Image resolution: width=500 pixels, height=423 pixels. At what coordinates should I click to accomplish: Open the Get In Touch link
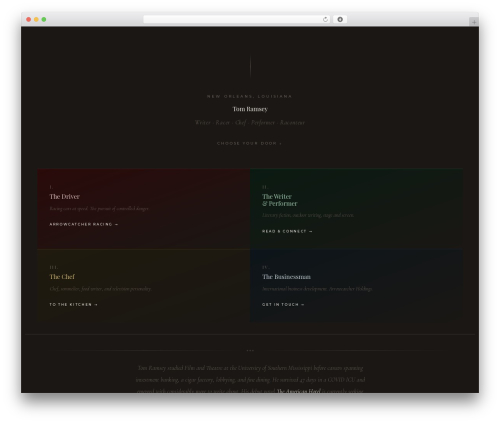click(283, 304)
